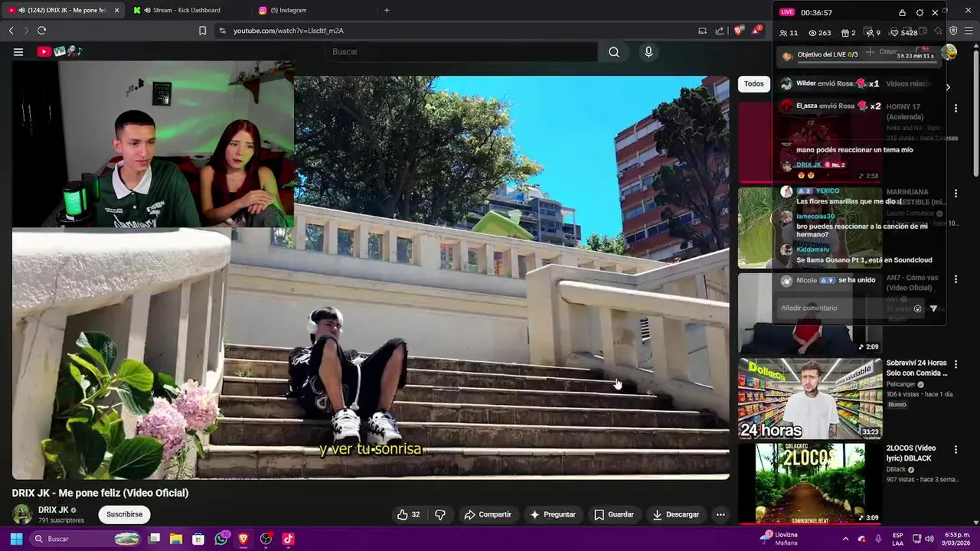Switch to the Stream - Kick Dashboard tab
The height and width of the screenshot is (551, 980).
tap(187, 10)
